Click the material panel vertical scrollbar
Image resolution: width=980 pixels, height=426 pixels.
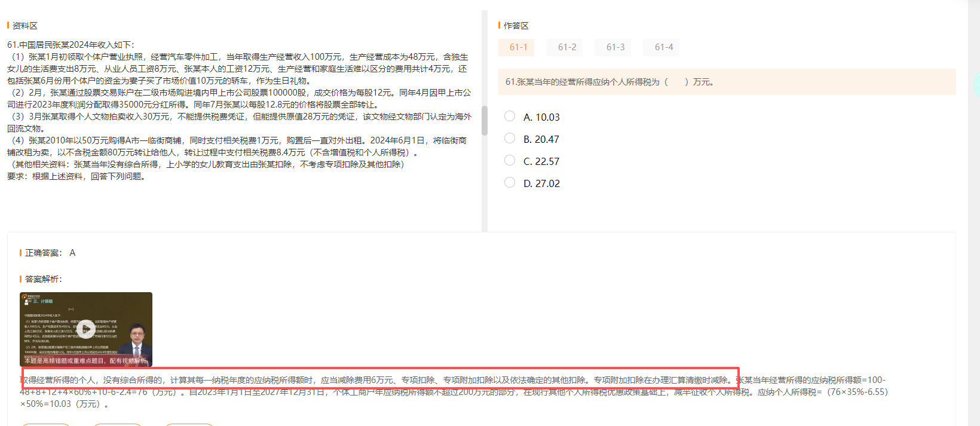(x=485, y=120)
